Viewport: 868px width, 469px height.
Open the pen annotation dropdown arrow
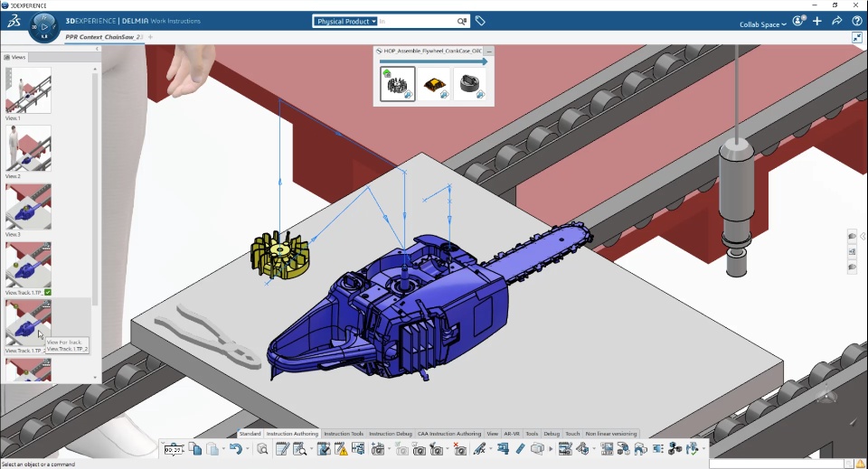pyautogui.click(x=490, y=449)
